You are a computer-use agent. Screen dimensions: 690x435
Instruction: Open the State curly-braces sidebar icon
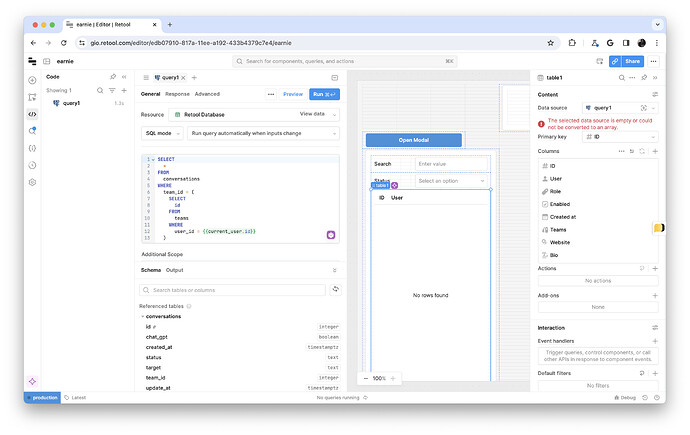[x=32, y=148]
